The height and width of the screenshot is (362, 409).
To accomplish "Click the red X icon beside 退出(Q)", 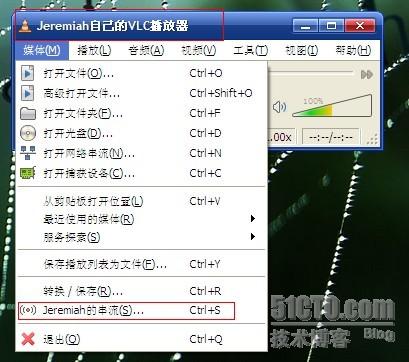I will (28, 339).
